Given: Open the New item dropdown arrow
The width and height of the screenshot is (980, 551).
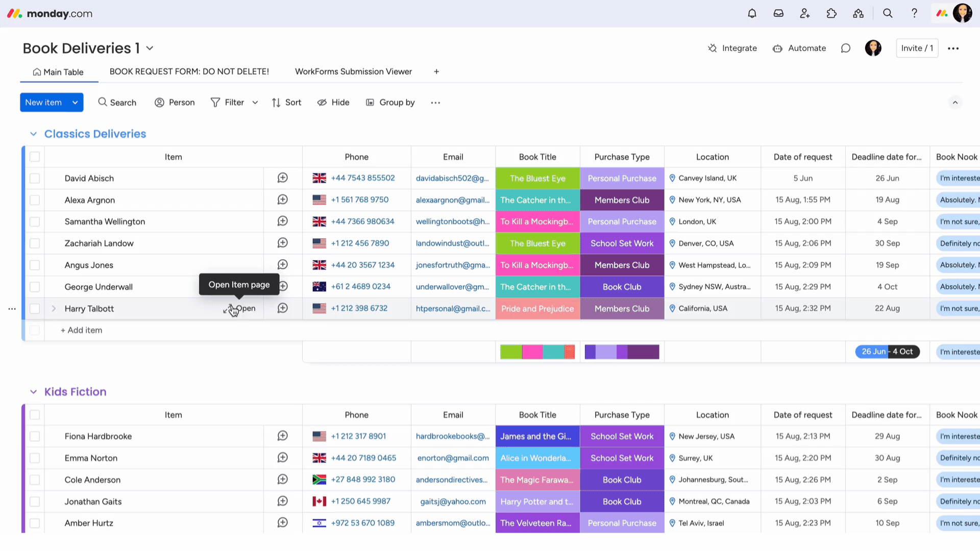Looking at the screenshot, I should tap(75, 103).
